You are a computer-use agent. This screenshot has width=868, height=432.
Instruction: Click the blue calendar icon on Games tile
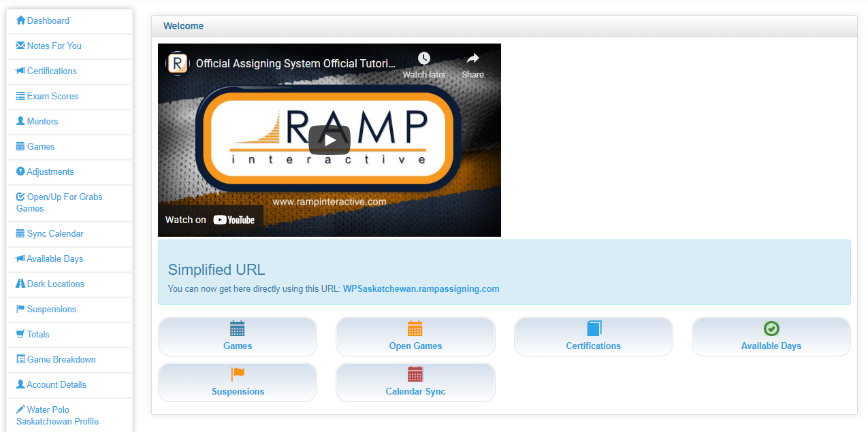pos(238,329)
